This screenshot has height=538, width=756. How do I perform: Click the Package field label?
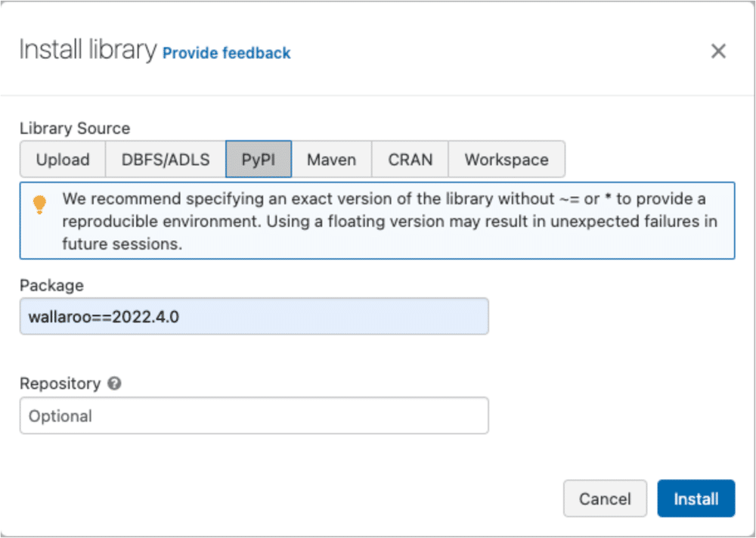pos(51,286)
